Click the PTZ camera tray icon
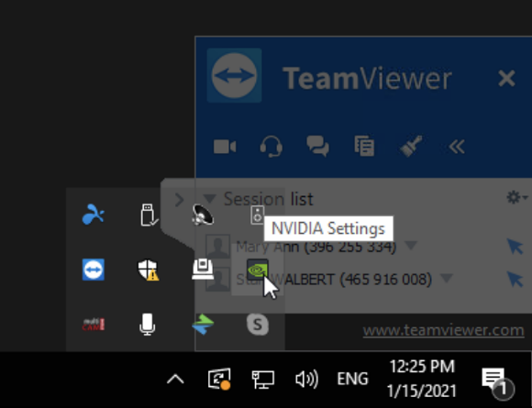 (x=203, y=270)
